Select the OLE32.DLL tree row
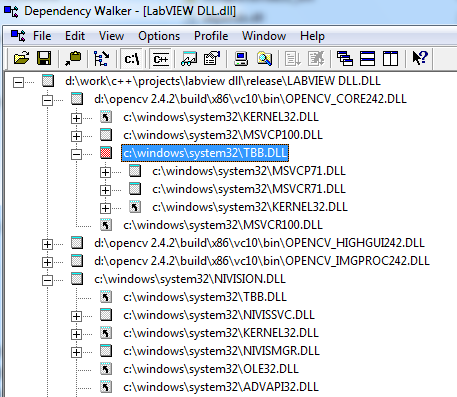This screenshot has width=457, height=397. click(x=211, y=369)
